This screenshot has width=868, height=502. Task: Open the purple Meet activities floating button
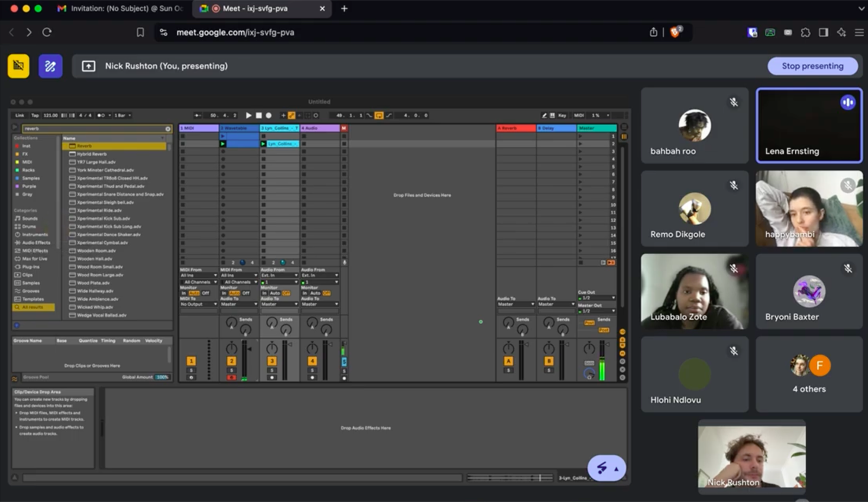(x=607, y=468)
